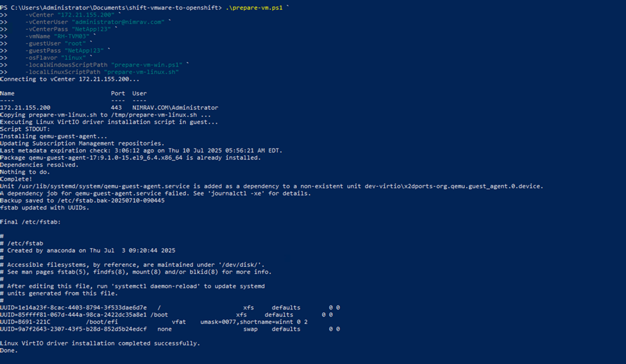
Task: Click the "Port" column header
Action: point(117,93)
